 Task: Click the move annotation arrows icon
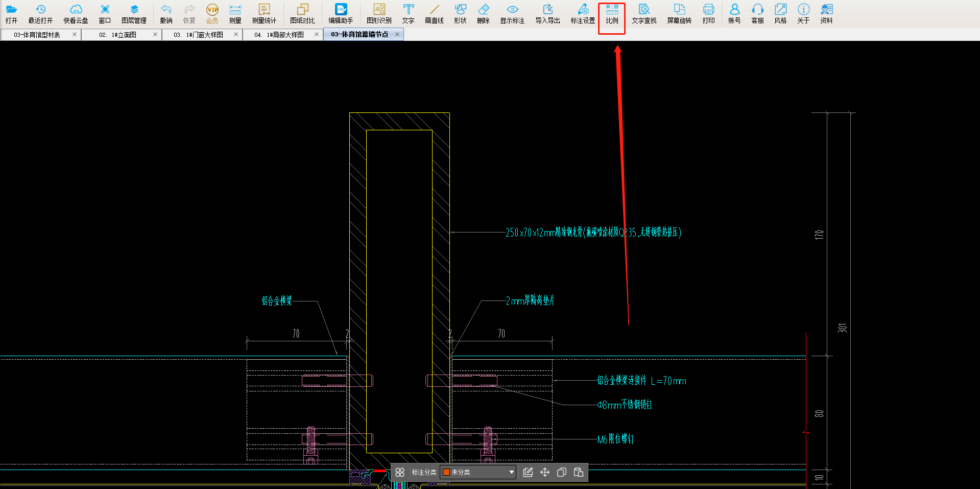tap(545, 472)
